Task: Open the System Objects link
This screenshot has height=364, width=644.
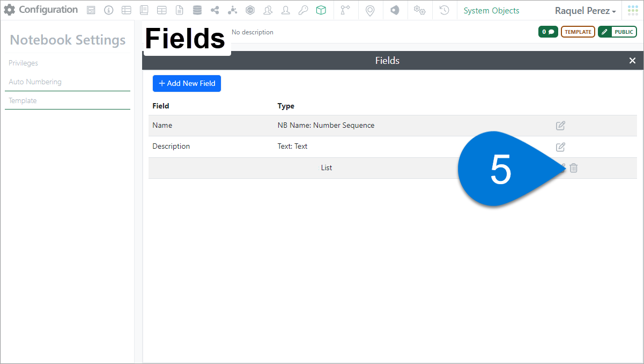Action: point(491,11)
